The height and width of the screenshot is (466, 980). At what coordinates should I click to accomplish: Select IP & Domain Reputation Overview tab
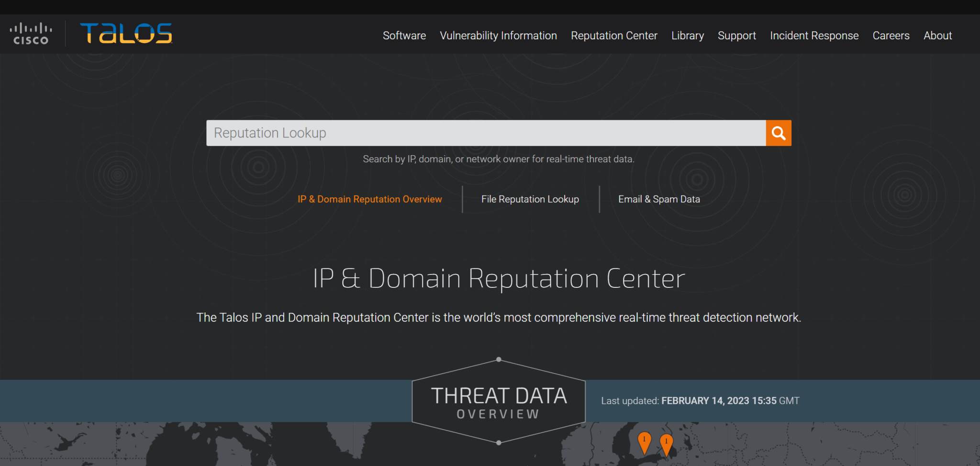(x=369, y=199)
